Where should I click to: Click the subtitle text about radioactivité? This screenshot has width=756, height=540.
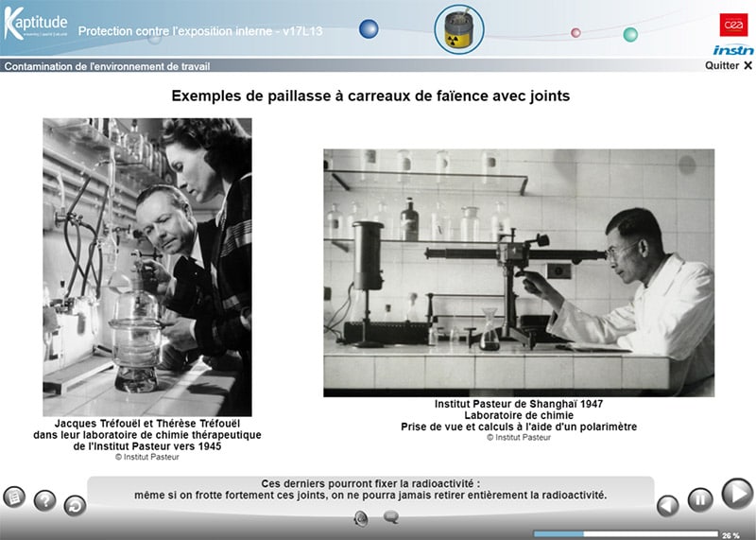pyautogui.click(x=370, y=489)
